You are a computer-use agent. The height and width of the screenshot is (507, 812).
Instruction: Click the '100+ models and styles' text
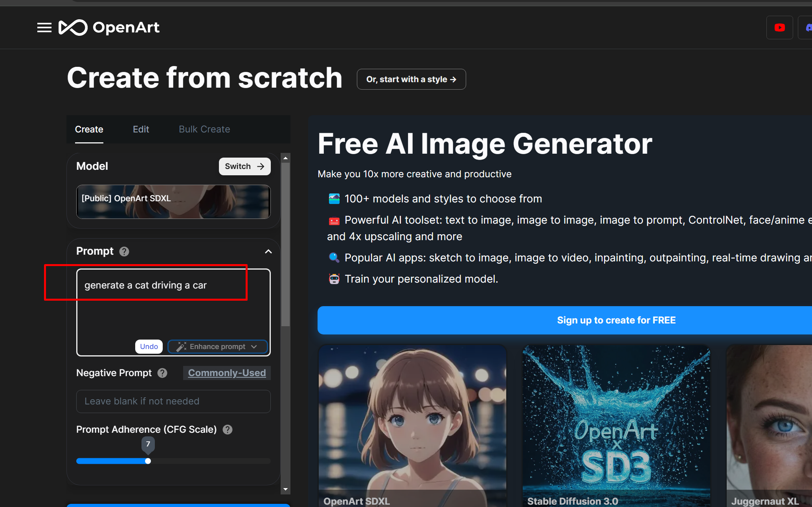click(443, 199)
